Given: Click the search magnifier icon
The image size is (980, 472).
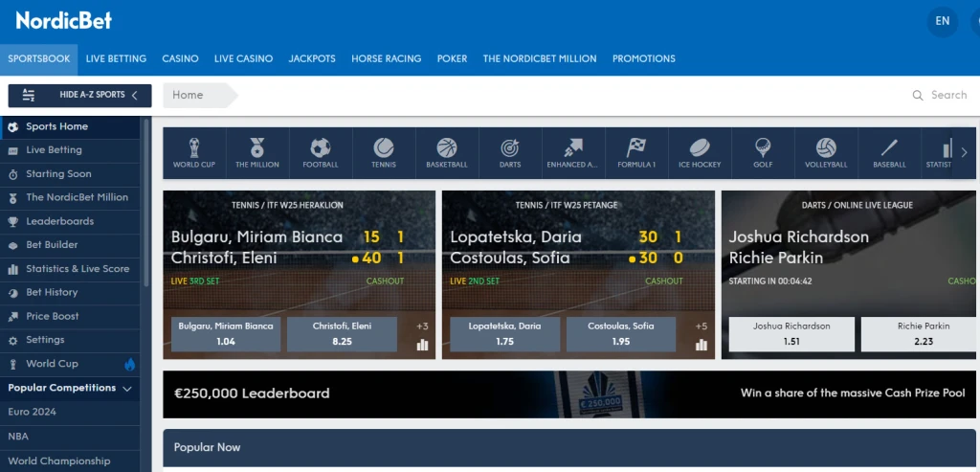Looking at the screenshot, I should (918, 95).
